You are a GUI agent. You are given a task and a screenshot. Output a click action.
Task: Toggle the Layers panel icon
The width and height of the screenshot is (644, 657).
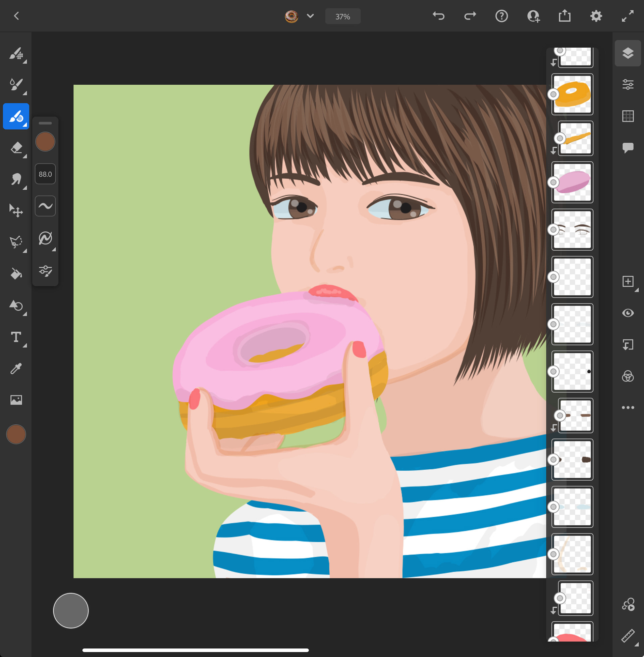coord(628,53)
